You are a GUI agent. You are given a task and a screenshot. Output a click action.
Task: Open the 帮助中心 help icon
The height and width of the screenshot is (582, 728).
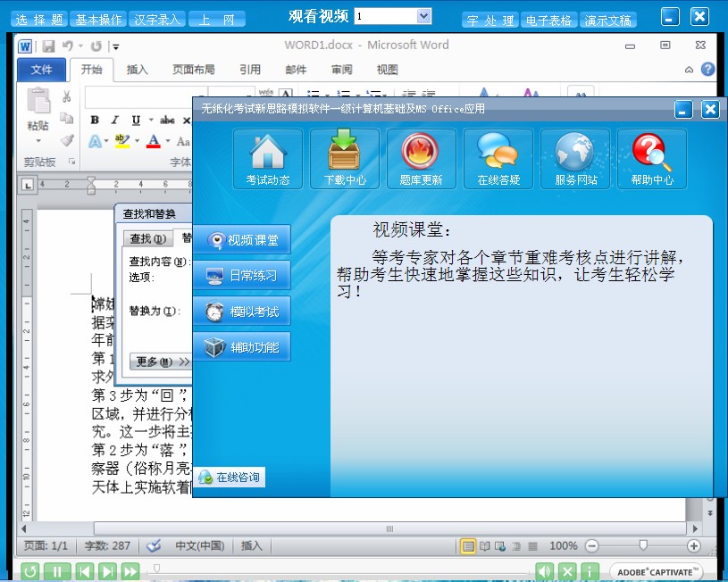pyautogui.click(x=652, y=159)
